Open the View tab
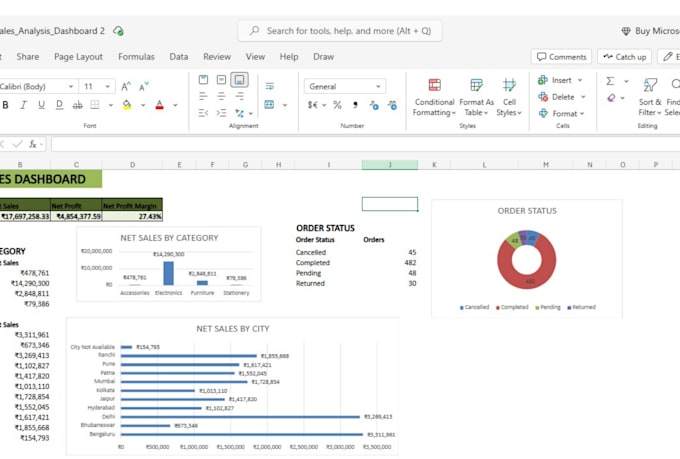Image resolution: width=680 pixels, height=459 pixels. coord(255,56)
